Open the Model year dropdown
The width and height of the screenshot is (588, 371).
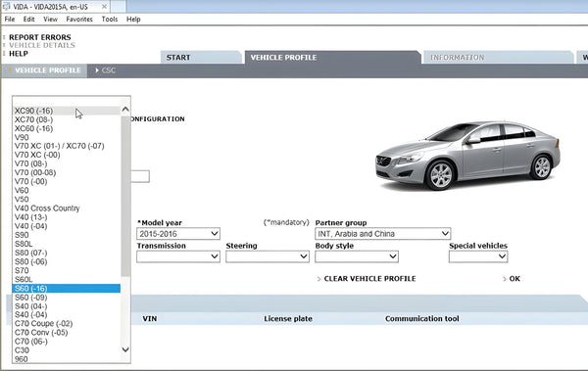point(178,234)
